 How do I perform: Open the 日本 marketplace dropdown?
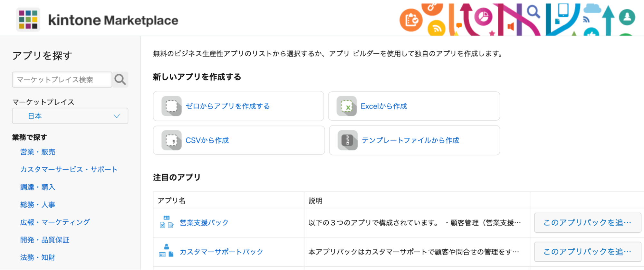(70, 116)
